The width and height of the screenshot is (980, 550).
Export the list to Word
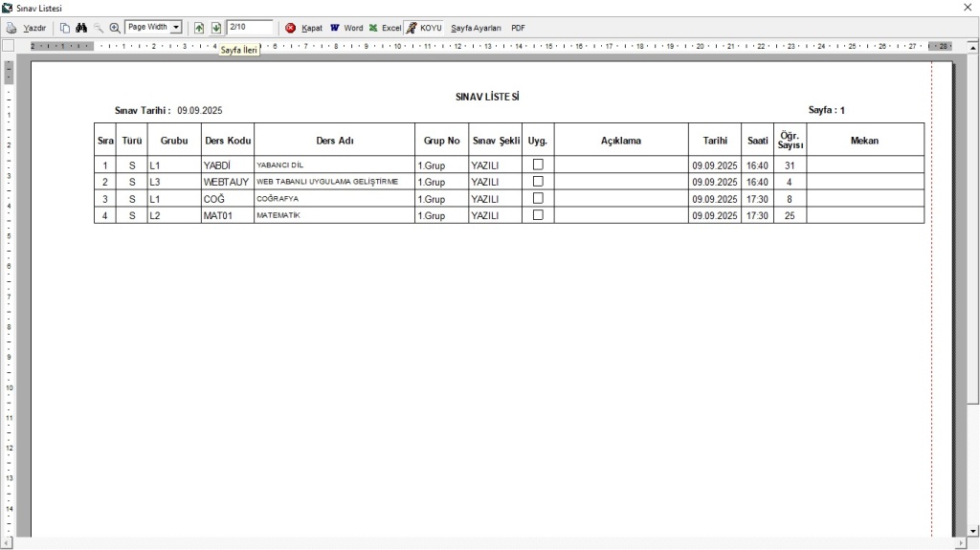[346, 28]
